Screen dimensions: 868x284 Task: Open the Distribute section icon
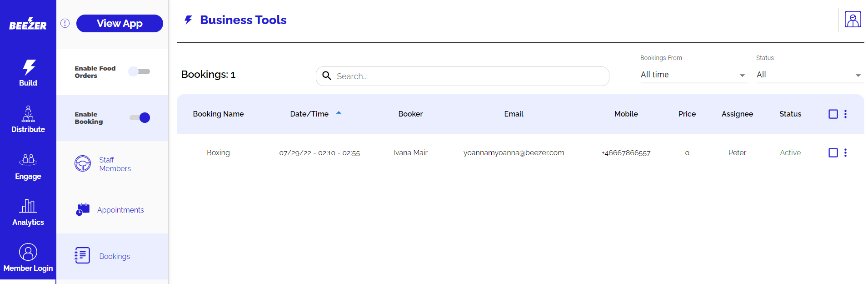pos(28,114)
